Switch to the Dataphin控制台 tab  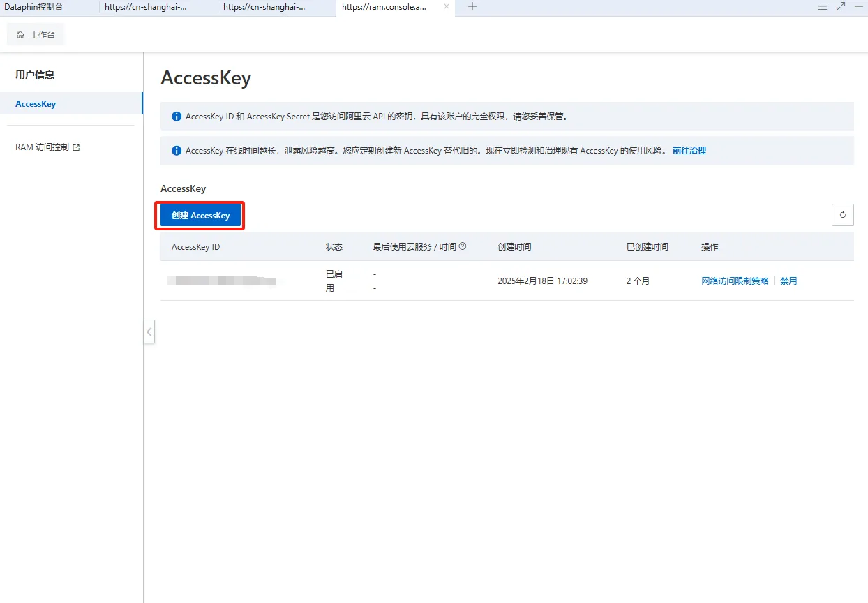tap(33, 6)
